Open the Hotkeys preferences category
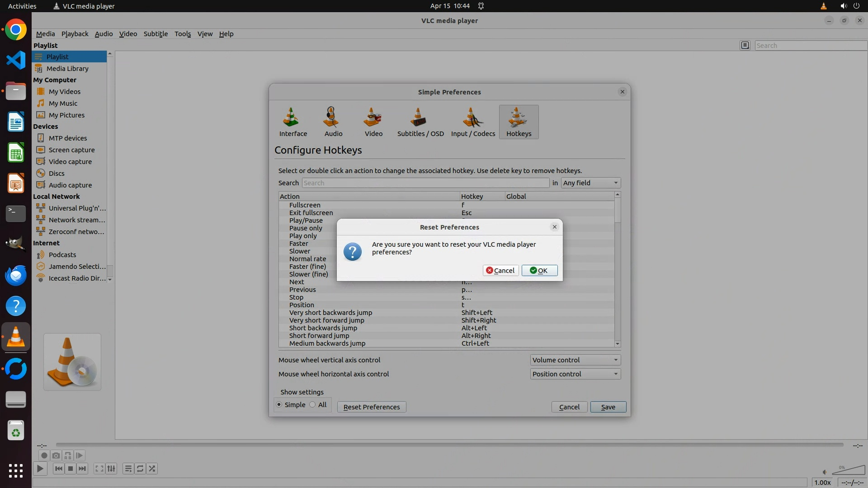The width and height of the screenshot is (868, 488). click(519, 122)
